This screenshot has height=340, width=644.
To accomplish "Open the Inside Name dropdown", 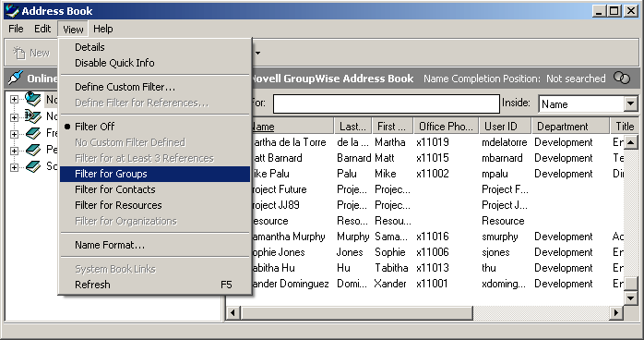I will (630, 104).
